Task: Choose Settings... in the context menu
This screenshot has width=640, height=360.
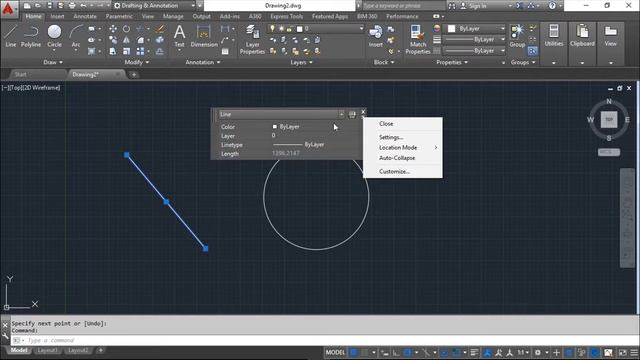Action: 391,137
